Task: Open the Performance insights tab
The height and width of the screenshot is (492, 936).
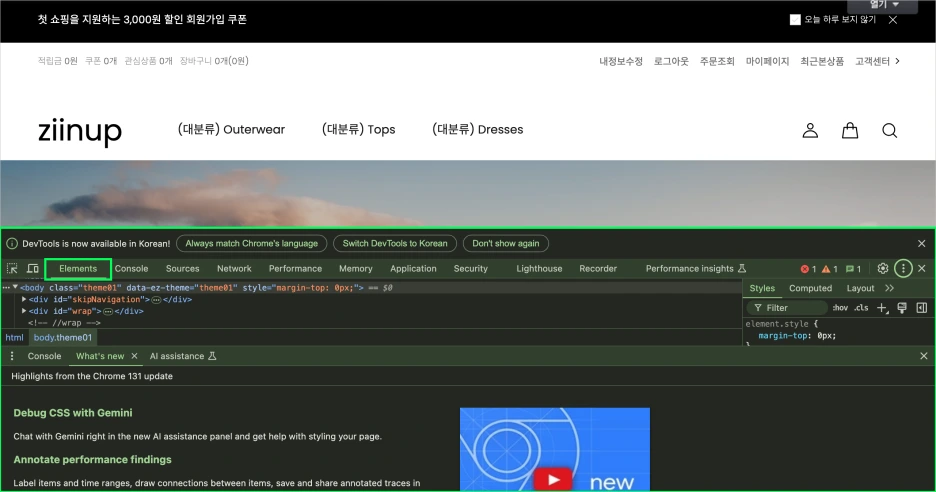Action: (x=695, y=269)
